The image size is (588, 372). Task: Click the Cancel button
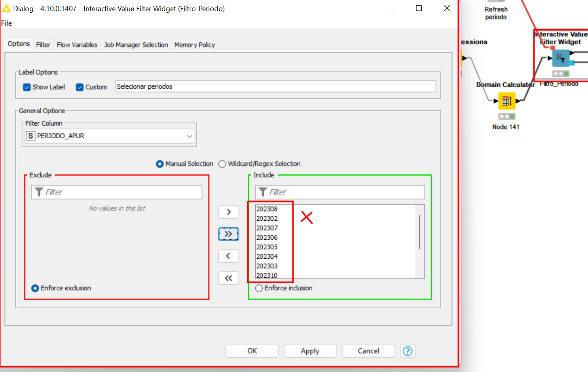point(368,351)
